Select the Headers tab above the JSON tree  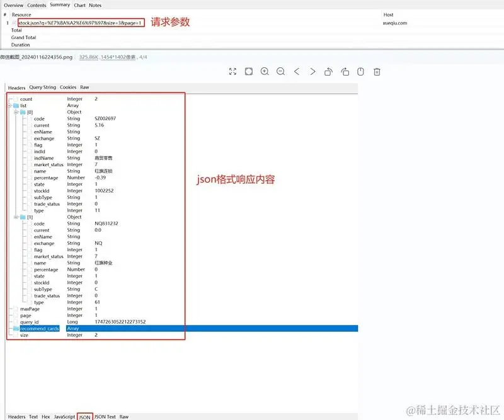click(x=16, y=88)
